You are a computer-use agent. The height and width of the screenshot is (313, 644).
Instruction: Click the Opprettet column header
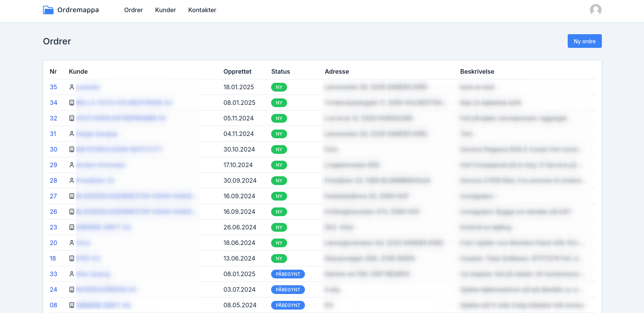click(237, 72)
